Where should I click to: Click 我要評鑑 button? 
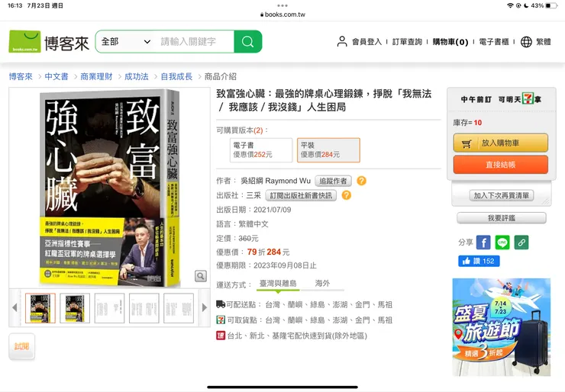501,218
